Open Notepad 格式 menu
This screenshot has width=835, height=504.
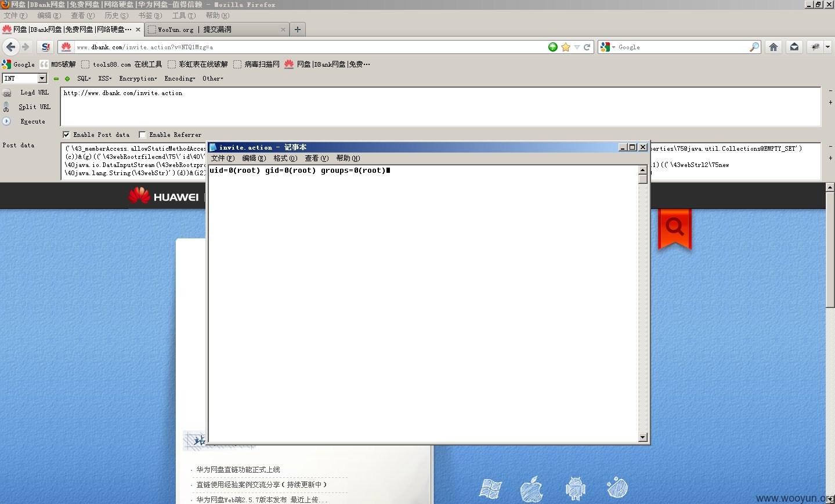coord(285,158)
